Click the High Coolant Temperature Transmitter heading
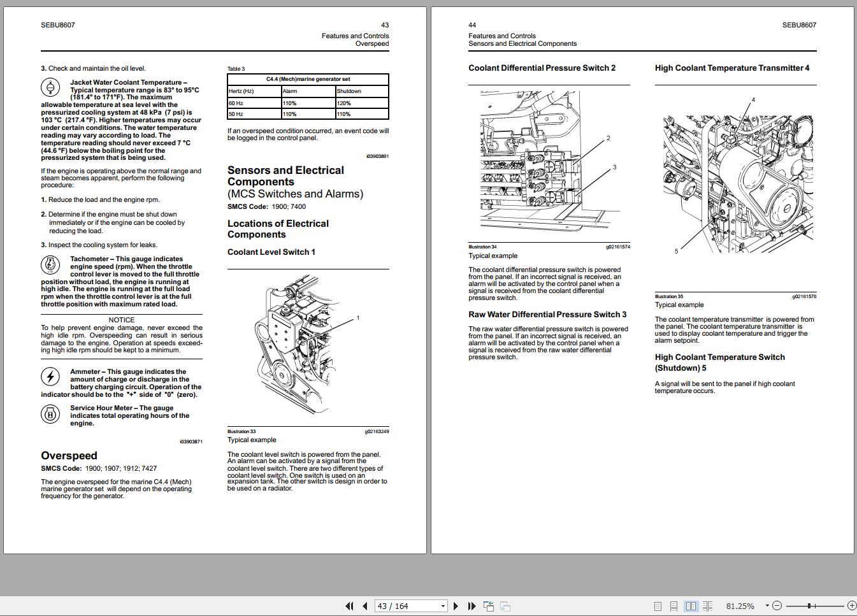Image resolution: width=857 pixels, height=616 pixels. click(x=733, y=68)
